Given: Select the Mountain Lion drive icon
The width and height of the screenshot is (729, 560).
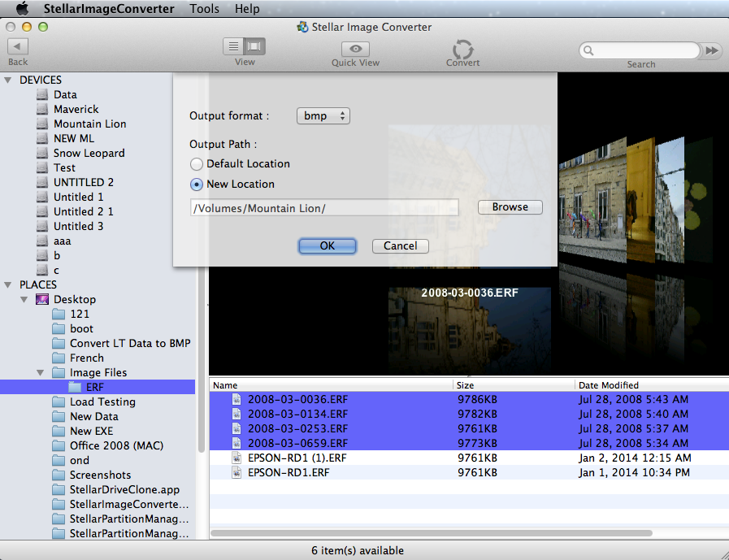Looking at the screenshot, I should [42, 124].
